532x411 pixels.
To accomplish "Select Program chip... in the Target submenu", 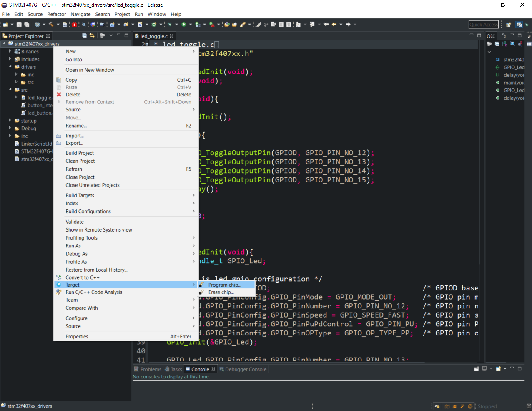I will [226, 285].
